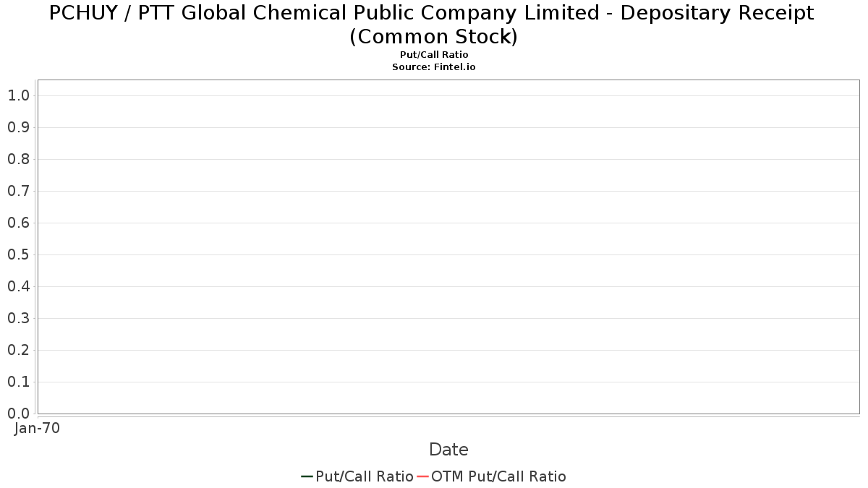Click the 0.8 y-axis label
The height and width of the screenshot is (488, 868).
(x=18, y=159)
